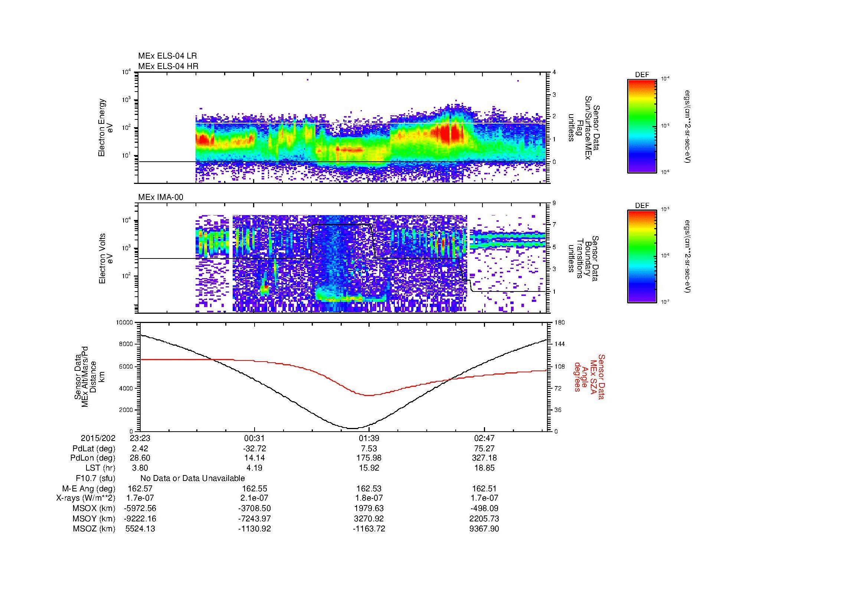Select the 'MEx ELS-04 LR' plot title

click(167, 56)
